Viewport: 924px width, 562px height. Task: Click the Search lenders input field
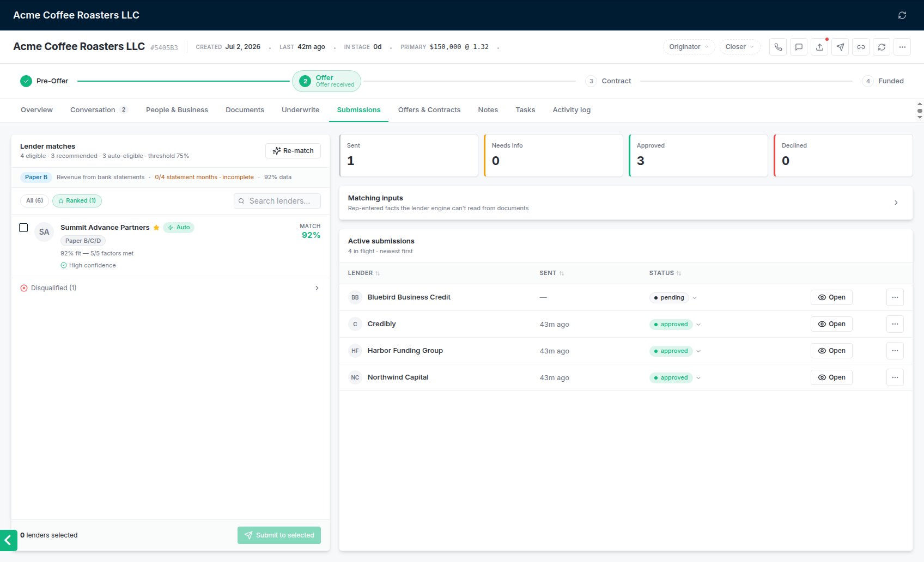(x=277, y=201)
